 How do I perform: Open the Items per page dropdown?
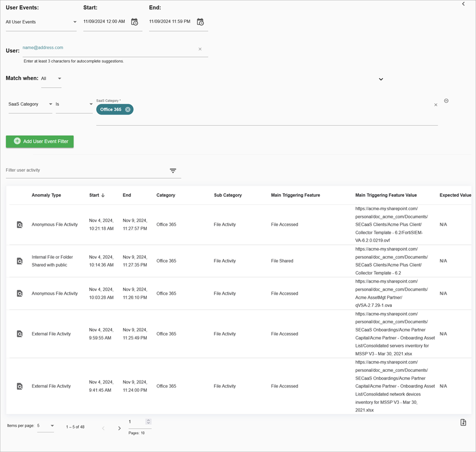(x=52, y=425)
